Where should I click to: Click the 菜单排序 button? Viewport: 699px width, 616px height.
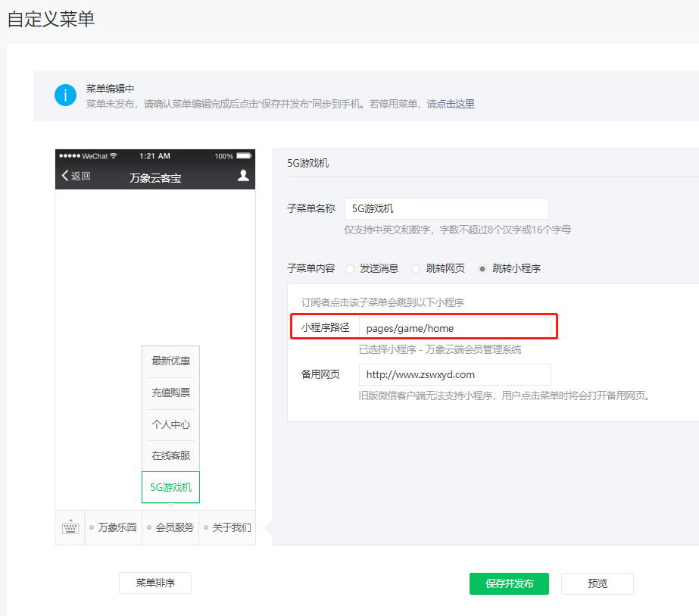click(155, 583)
